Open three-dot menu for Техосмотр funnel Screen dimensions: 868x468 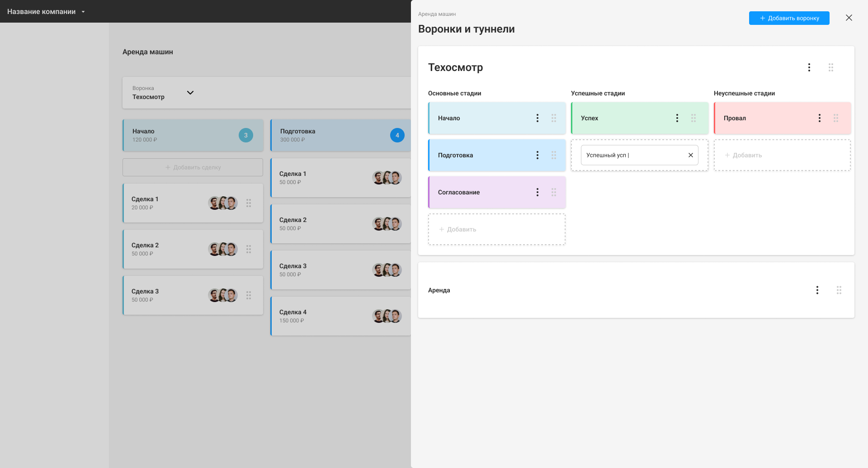tap(809, 67)
